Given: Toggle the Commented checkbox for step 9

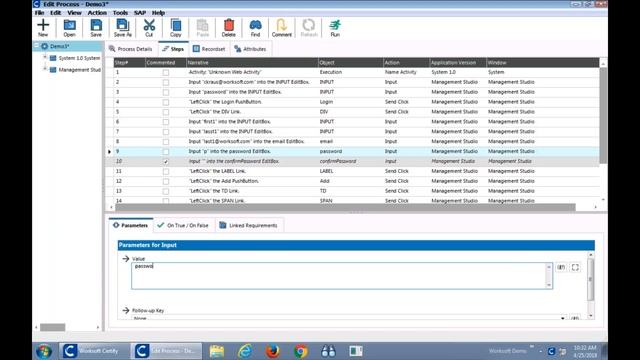Looking at the screenshot, I should pos(166,151).
